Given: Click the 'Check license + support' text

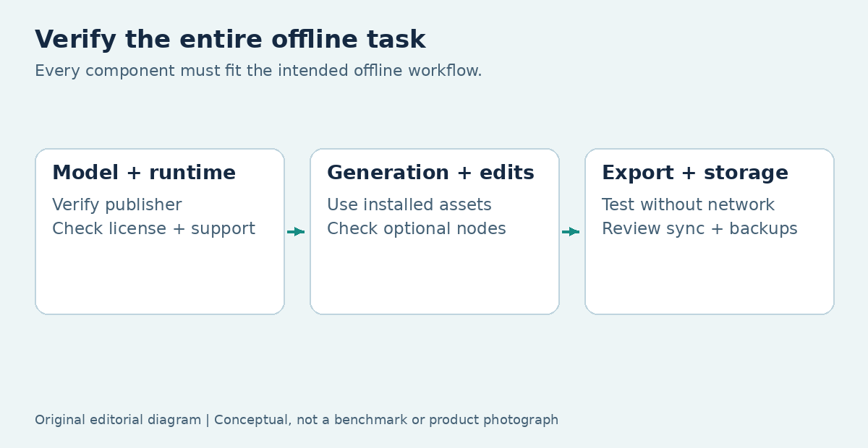Looking at the screenshot, I should [x=153, y=229].
